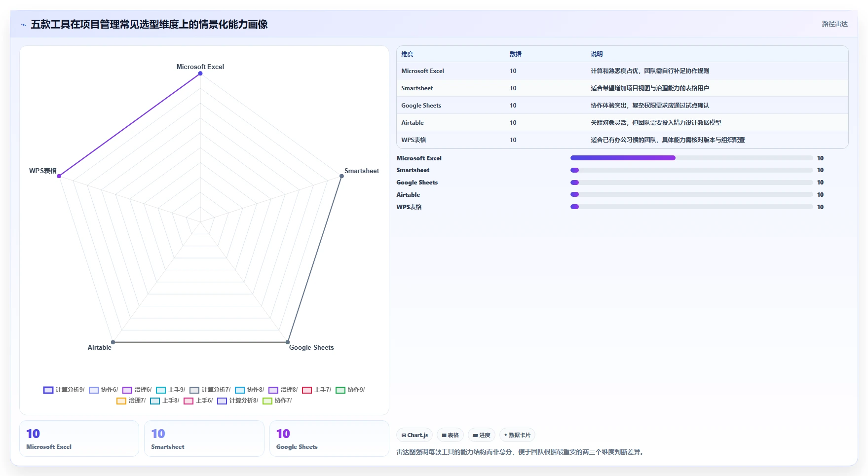Toggle the 治理6/ legend series

[137, 390]
